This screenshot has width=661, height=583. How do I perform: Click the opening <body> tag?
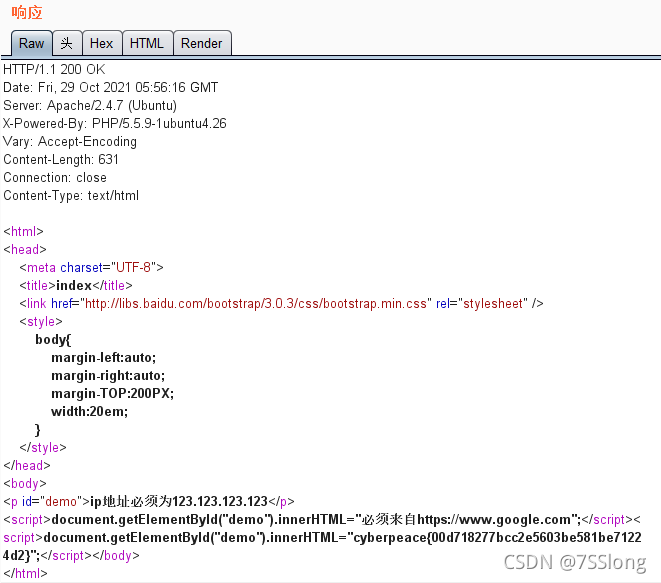pos(24,484)
